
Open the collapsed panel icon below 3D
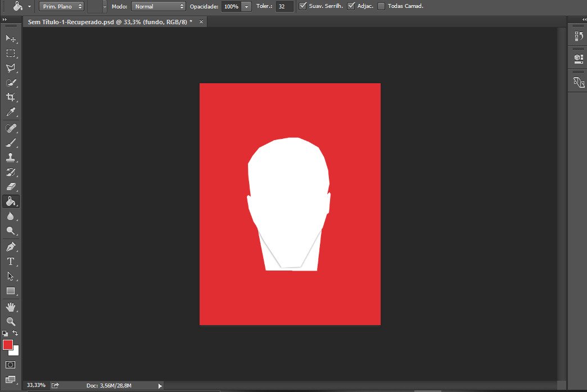click(579, 82)
